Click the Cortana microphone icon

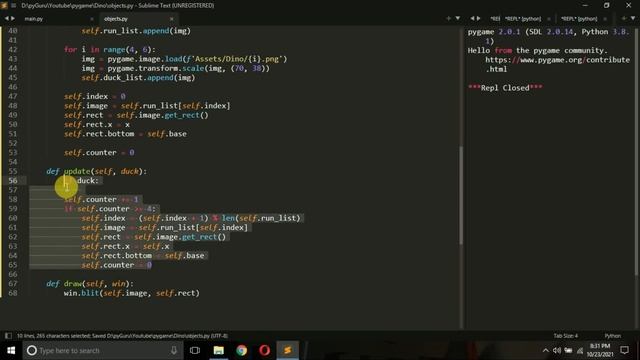click(174, 350)
